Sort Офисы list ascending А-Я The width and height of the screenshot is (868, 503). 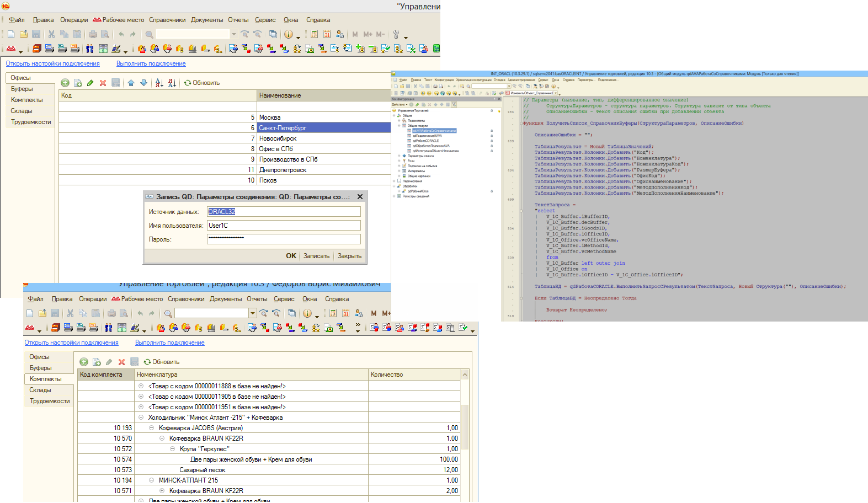[159, 83]
